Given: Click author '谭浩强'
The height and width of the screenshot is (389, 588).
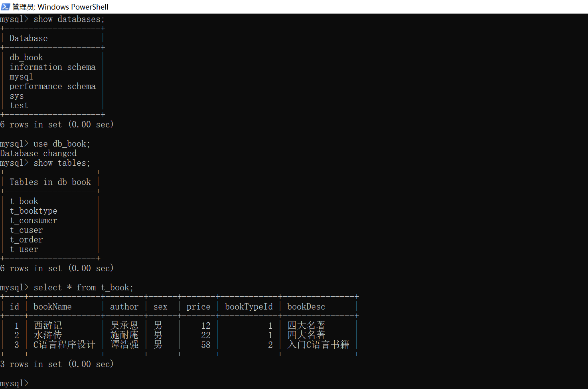Looking at the screenshot, I should [124, 345].
